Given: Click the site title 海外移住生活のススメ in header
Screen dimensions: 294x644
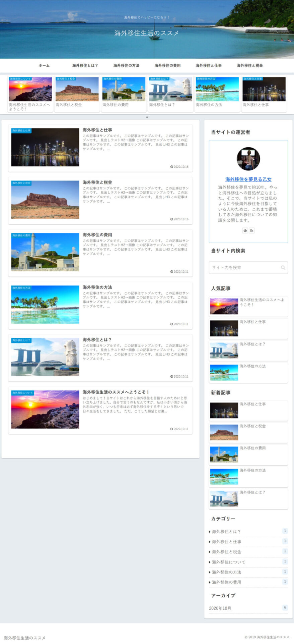Looking at the screenshot, I should pyautogui.click(x=147, y=33).
